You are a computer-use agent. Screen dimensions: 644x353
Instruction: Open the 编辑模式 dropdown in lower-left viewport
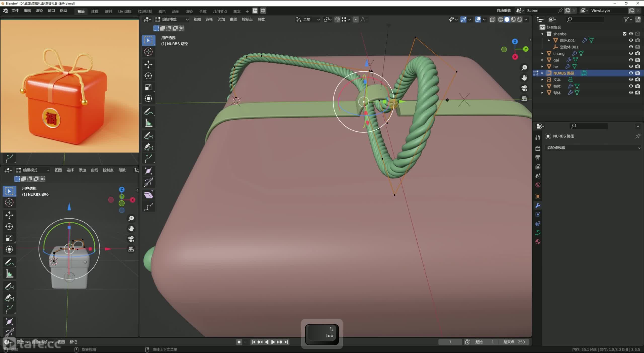[33, 170]
